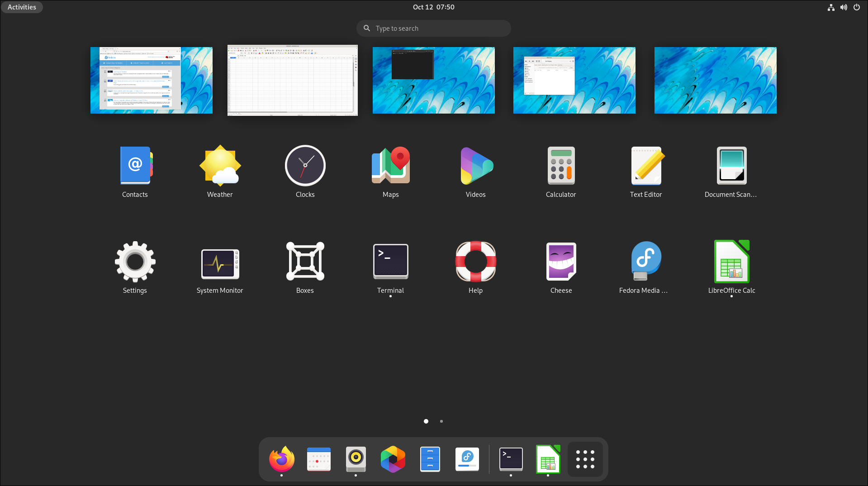Open Photos hexagon icon in dash
Viewport: 868px width, 486px height.
click(393, 459)
